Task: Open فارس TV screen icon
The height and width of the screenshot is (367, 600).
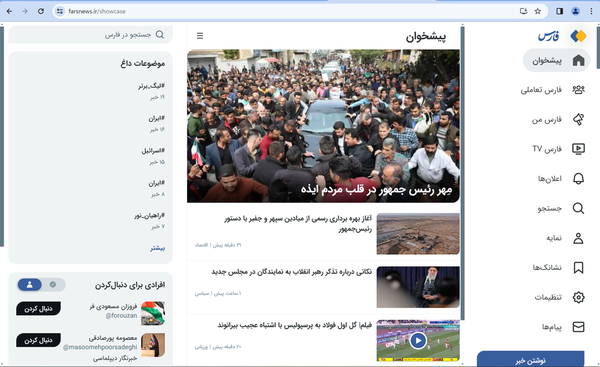Action: 578,148
